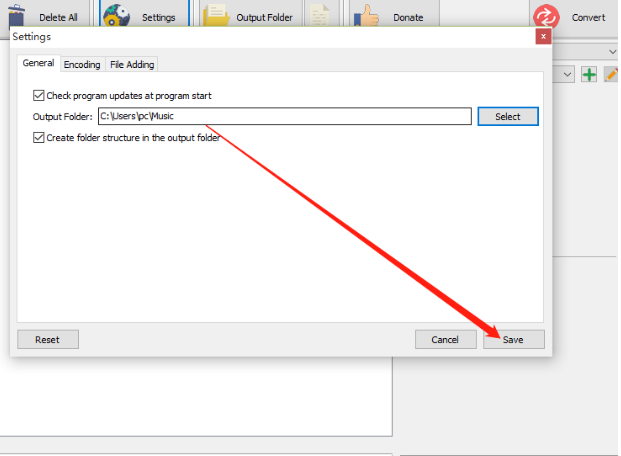Click the red Convert arrows icon

[546, 17]
